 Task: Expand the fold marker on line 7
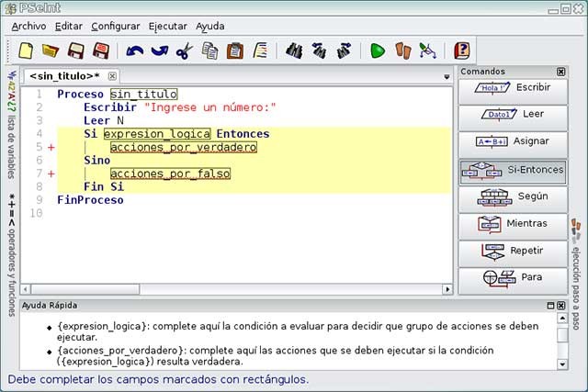pyautogui.click(x=51, y=174)
